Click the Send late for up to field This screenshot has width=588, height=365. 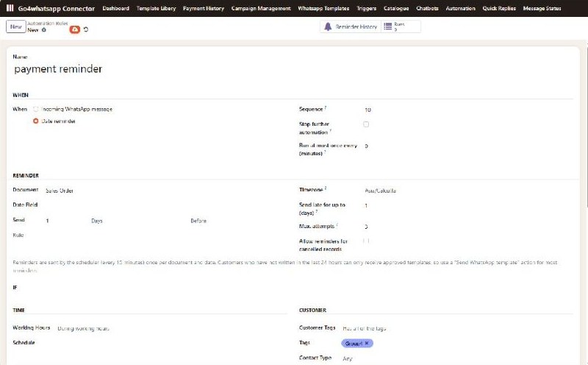[x=468, y=206]
